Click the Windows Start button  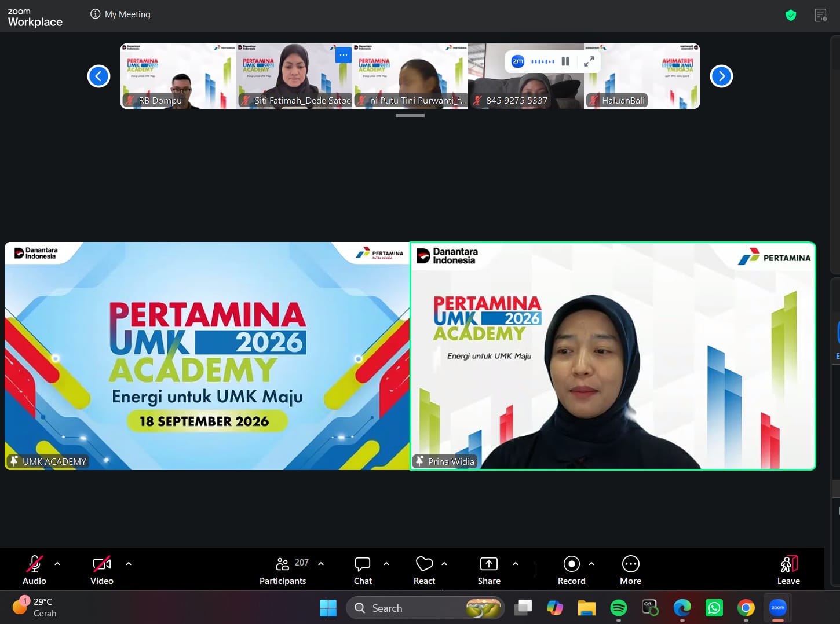(x=328, y=608)
